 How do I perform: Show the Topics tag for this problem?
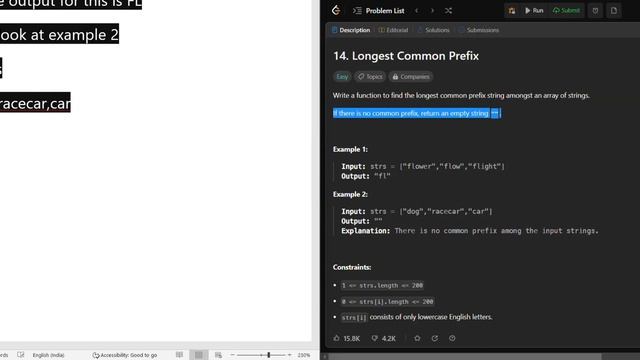[x=370, y=76]
